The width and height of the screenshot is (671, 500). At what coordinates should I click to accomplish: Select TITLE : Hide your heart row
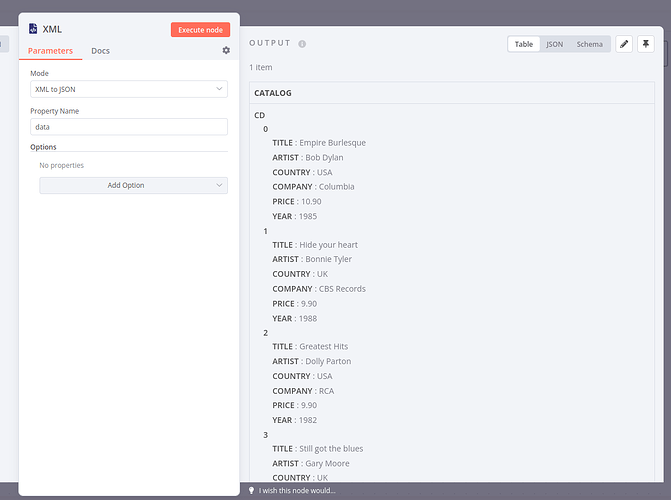pos(315,245)
